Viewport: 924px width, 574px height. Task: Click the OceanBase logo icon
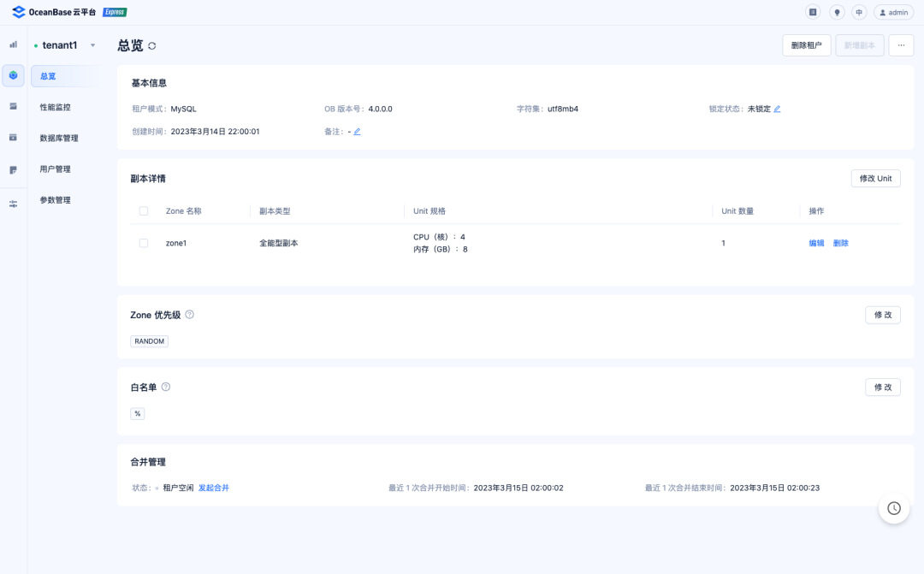coord(19,12)
